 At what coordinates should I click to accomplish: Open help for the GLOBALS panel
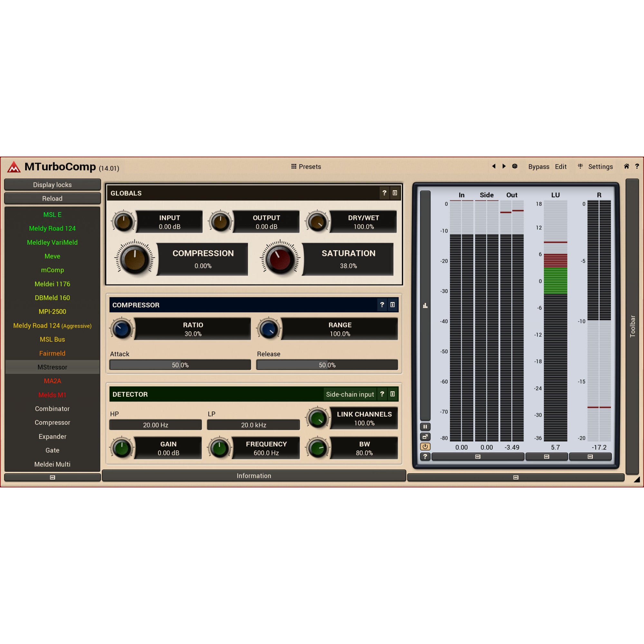pos(384,193)
